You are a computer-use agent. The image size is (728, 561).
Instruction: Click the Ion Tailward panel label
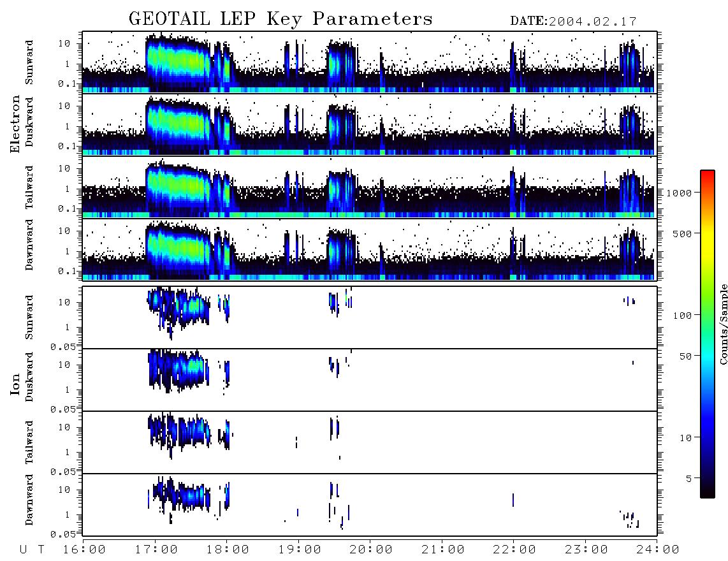[29, 442]
